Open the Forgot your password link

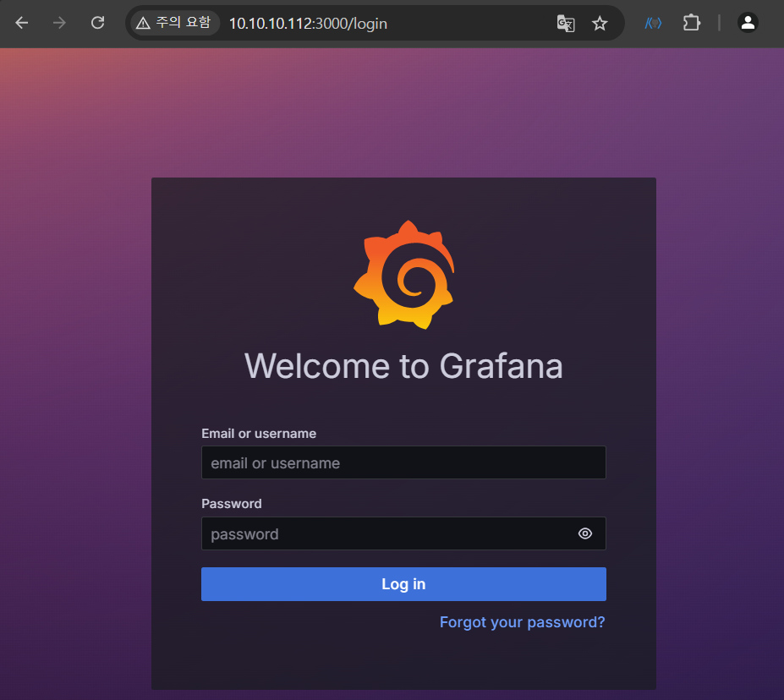pyautogui.click(x=522, y=622)
